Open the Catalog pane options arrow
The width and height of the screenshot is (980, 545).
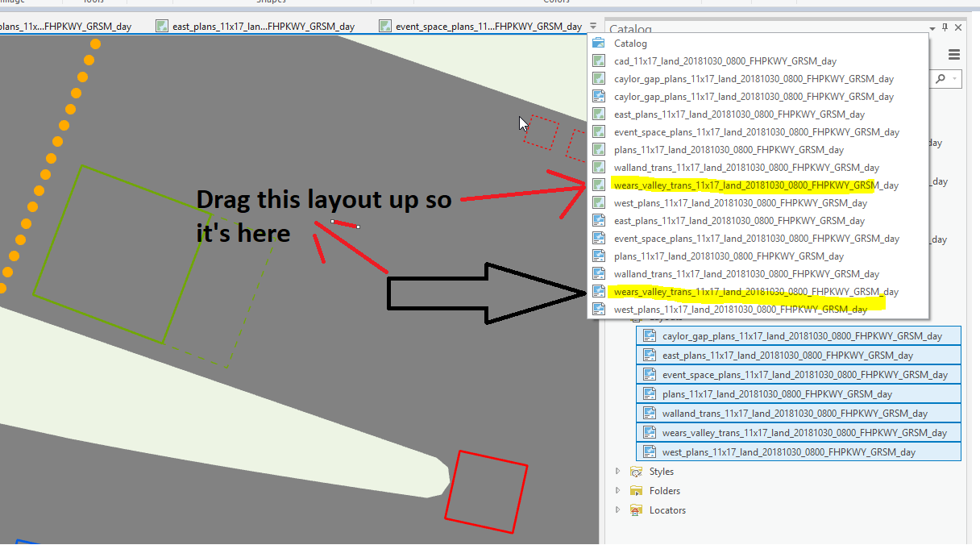(x=933, y=27)
